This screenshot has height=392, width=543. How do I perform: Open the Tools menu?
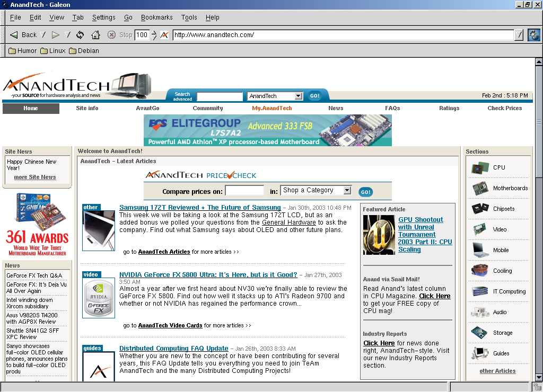[189, 17]
